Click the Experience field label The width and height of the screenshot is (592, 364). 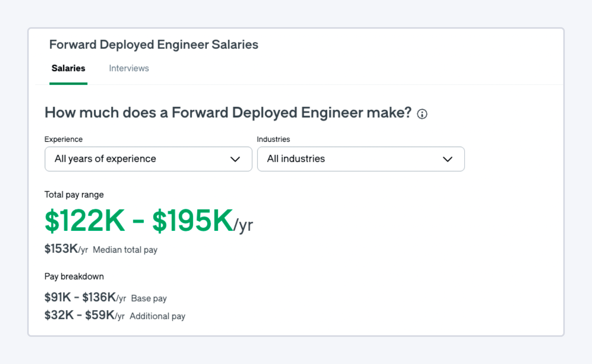click(63, 139)
